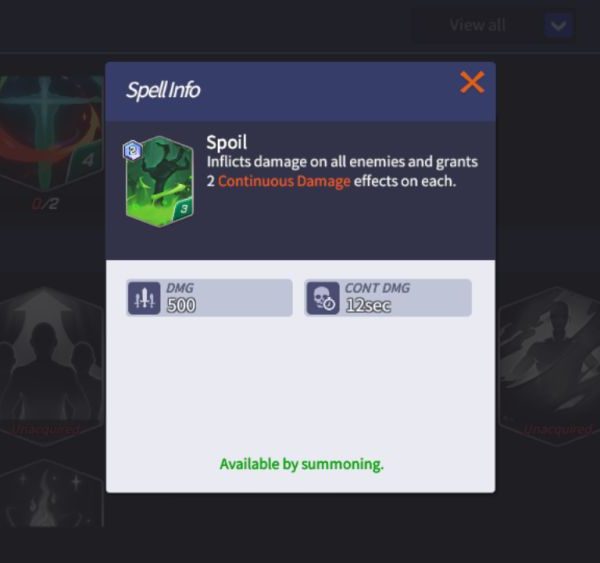Tap the 0/2 card count label

pyautogui.click(x=45, y=204)
